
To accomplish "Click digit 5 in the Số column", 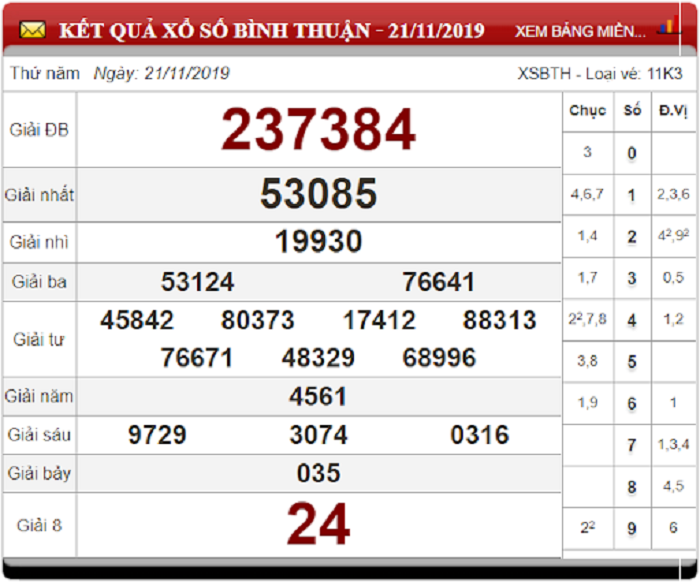I will tap(632, 362).
